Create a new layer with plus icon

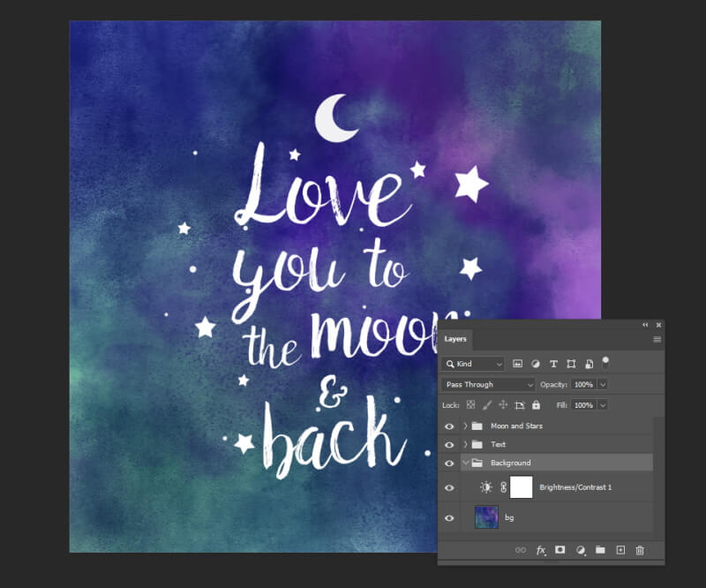pos(620,550)
